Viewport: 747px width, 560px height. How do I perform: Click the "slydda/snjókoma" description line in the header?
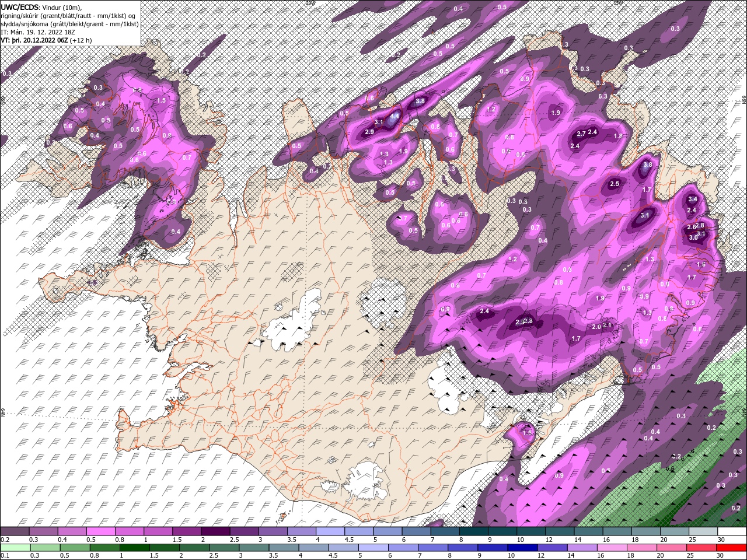tap(69, 24)
